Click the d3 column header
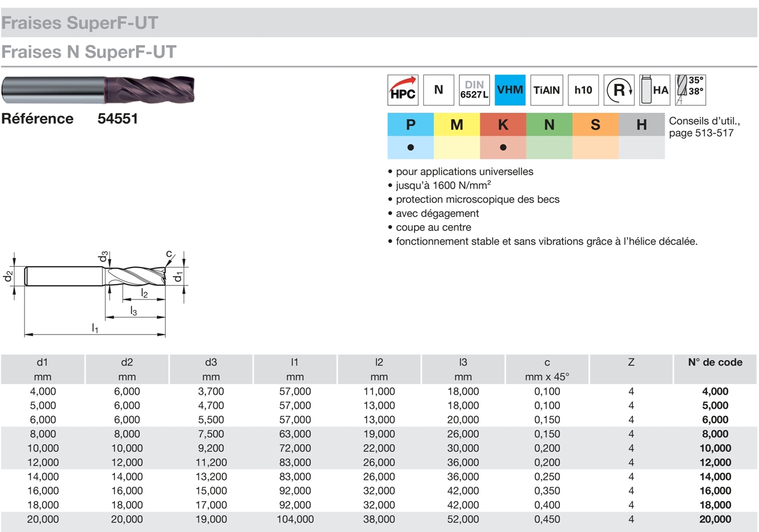The image size is (759, 532). (x=211, y=363)
